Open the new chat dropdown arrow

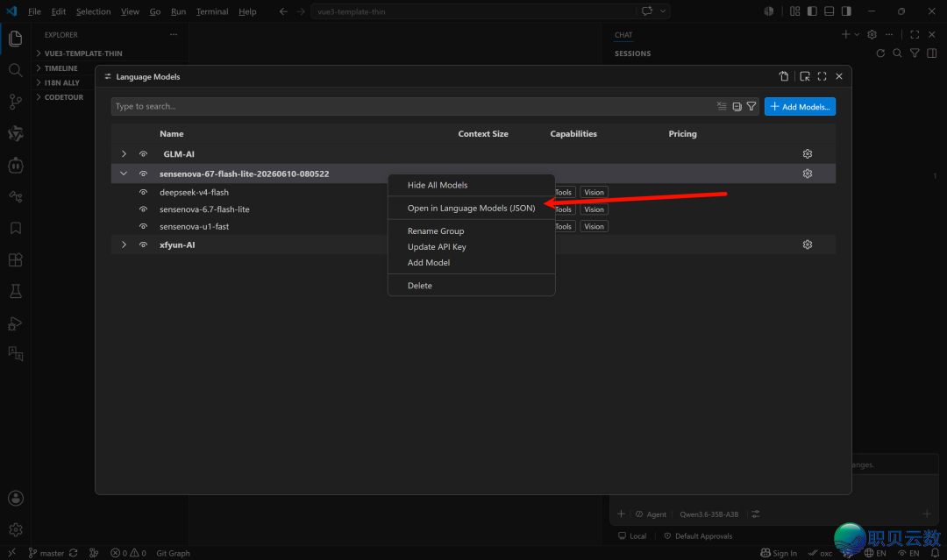(x=857, y=35)
